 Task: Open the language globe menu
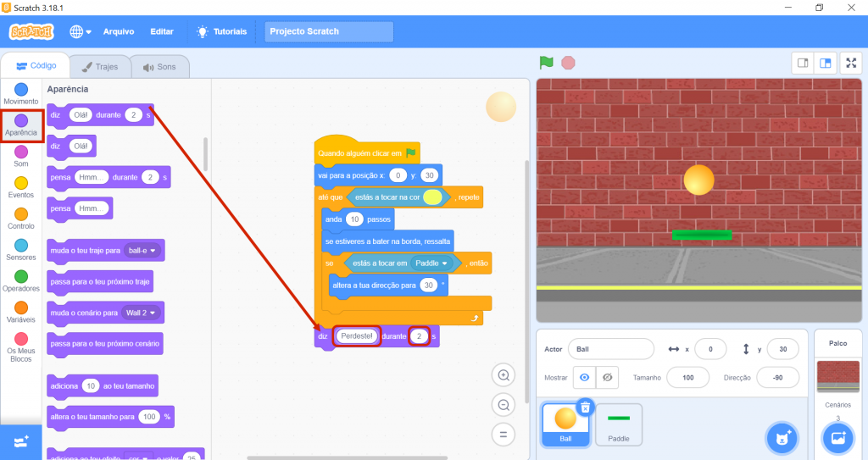point(81,31)
